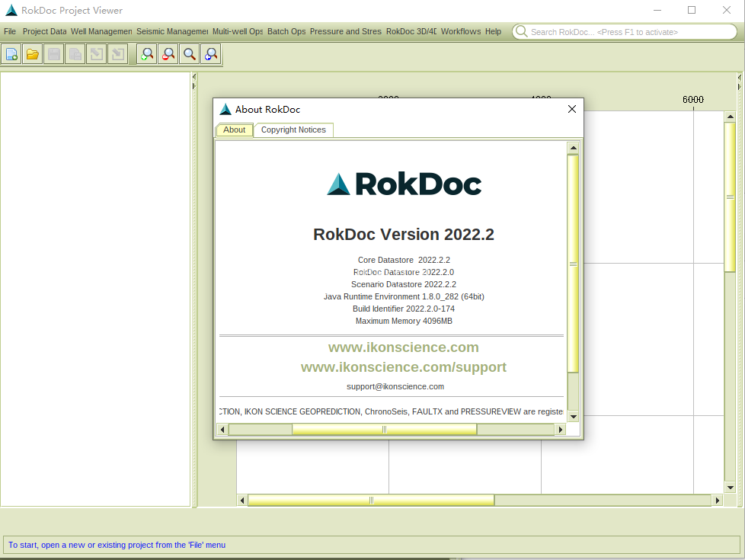Open the Workflows menu
Image resolution: width=745 pixels, height=560 pixels.
coord(461,31)
